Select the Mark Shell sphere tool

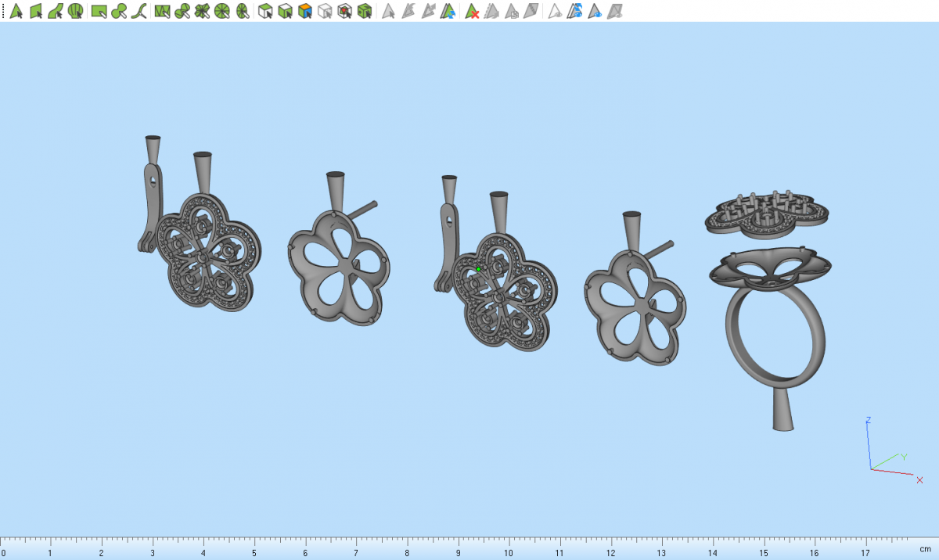[75, 11]
